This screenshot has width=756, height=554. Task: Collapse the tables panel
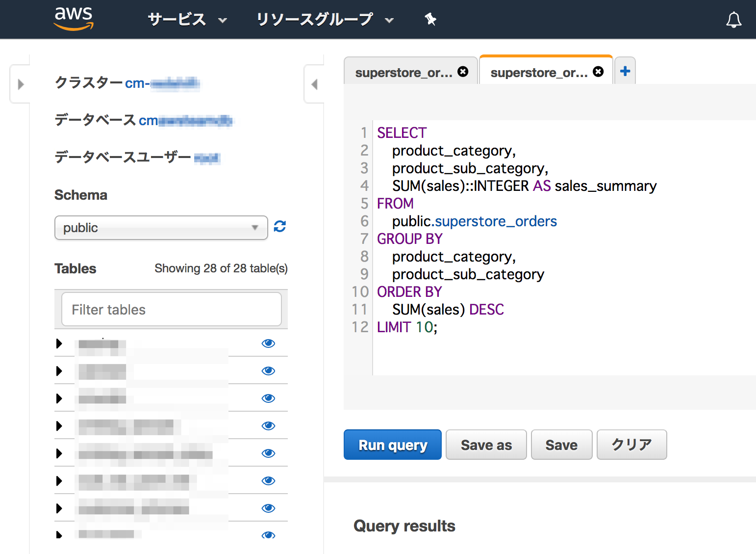coord(314,84)
